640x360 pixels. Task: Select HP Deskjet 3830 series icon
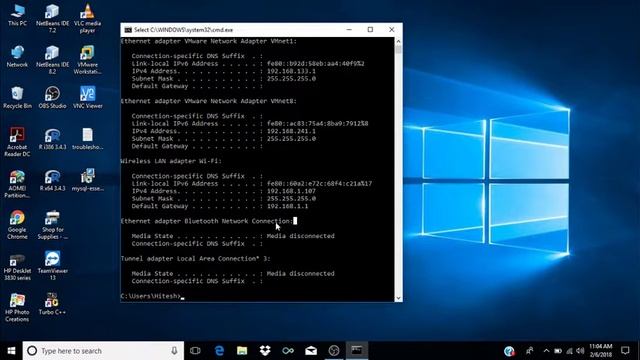click(x=17, y=267)
